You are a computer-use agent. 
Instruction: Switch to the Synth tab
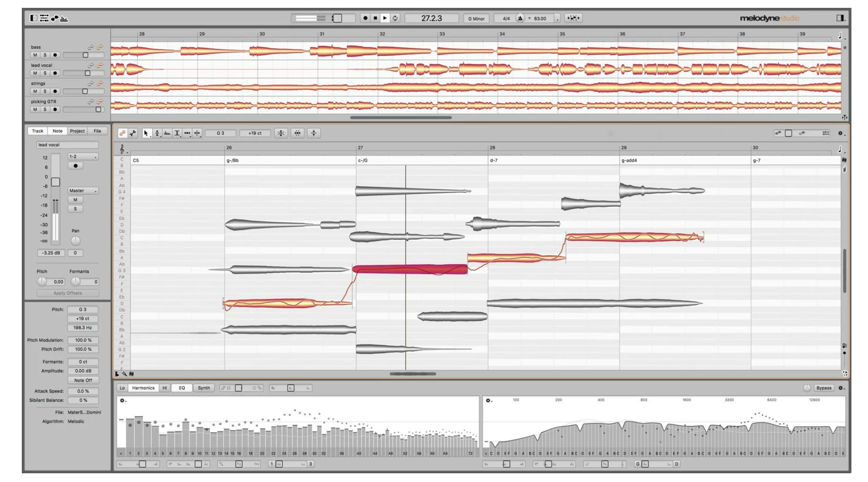pyautogui.click(x=204, y=388)
